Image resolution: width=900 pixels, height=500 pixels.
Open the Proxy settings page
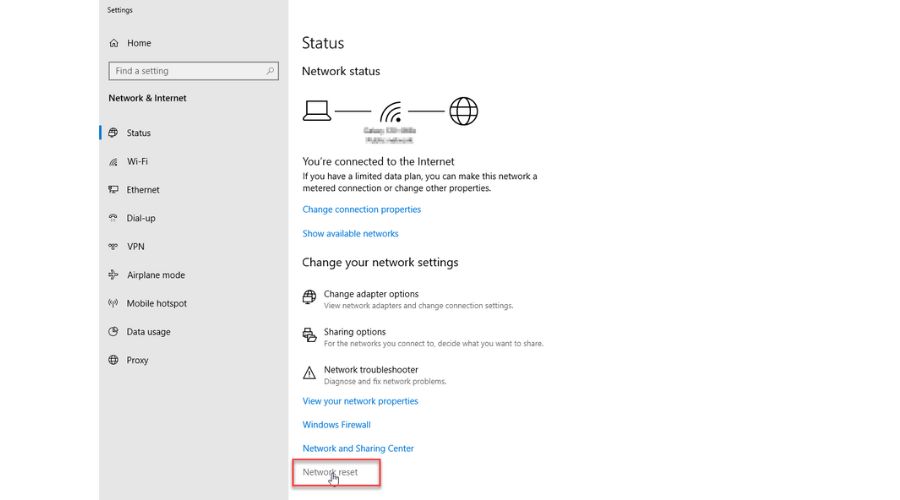pyautogui.click(x=137, y=360)
